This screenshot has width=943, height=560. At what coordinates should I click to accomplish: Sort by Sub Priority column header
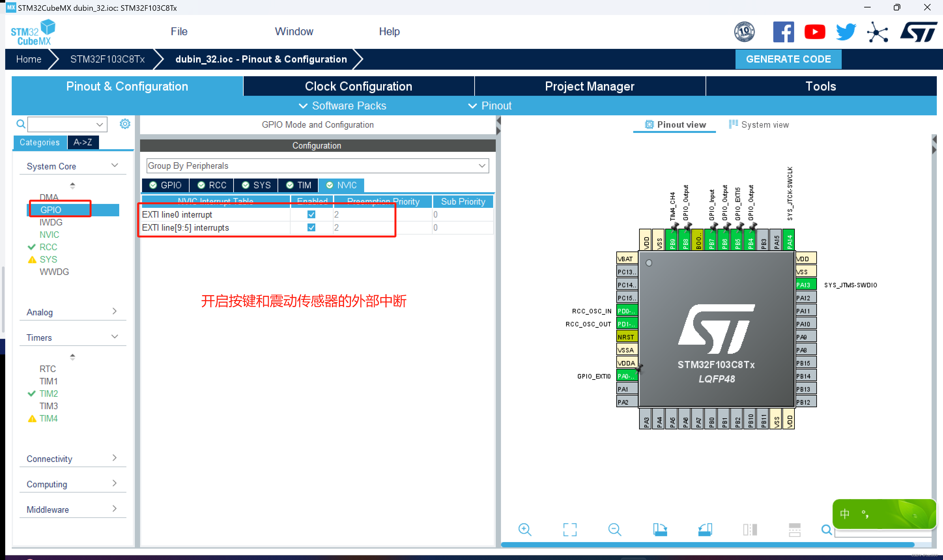(463, 202)
